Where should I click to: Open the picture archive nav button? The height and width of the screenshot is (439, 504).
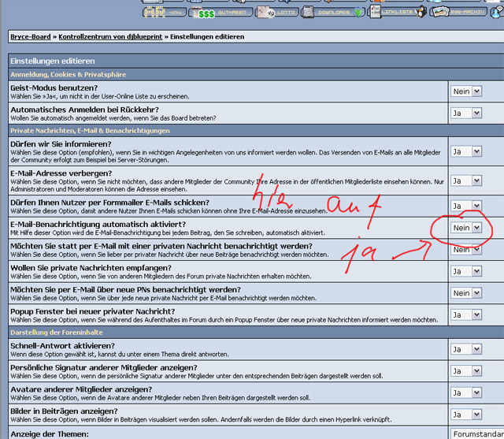click(459, 13)
